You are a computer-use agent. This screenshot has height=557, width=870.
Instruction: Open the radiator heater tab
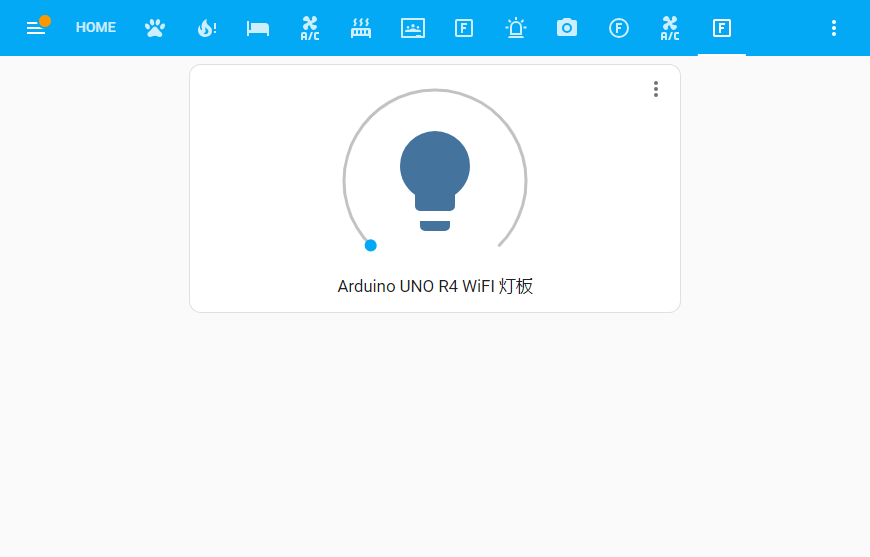[361, 28]
